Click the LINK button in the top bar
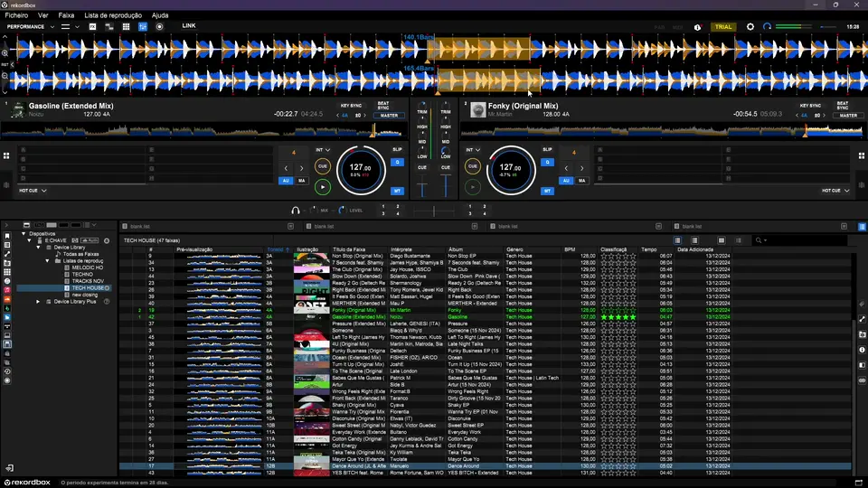The height and width of the screenshot is (488, 868). pos(189,25)
